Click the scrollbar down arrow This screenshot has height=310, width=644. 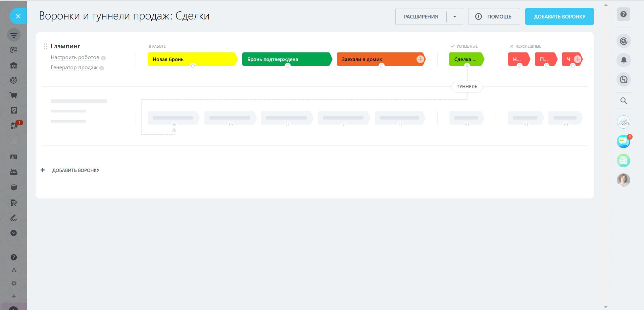tap(606, 307)
